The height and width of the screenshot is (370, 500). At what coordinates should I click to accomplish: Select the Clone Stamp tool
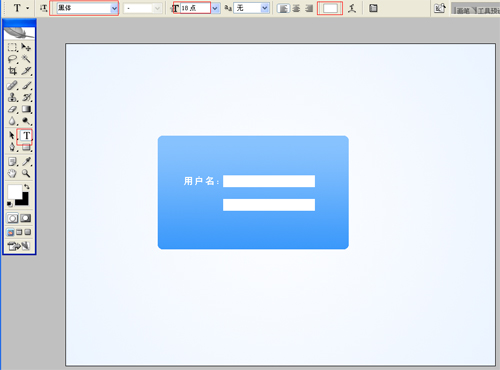12,97
